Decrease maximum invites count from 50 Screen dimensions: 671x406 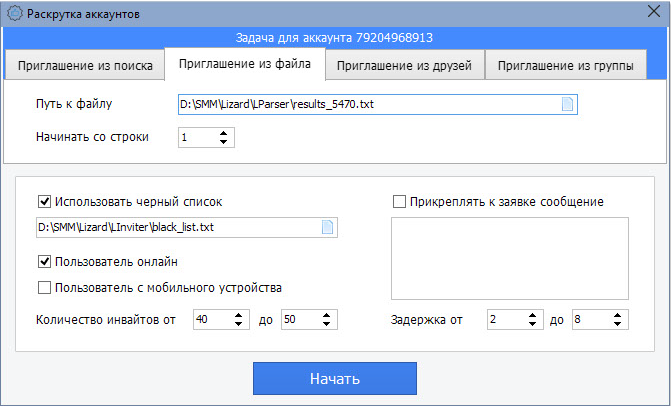coord(327,324)
